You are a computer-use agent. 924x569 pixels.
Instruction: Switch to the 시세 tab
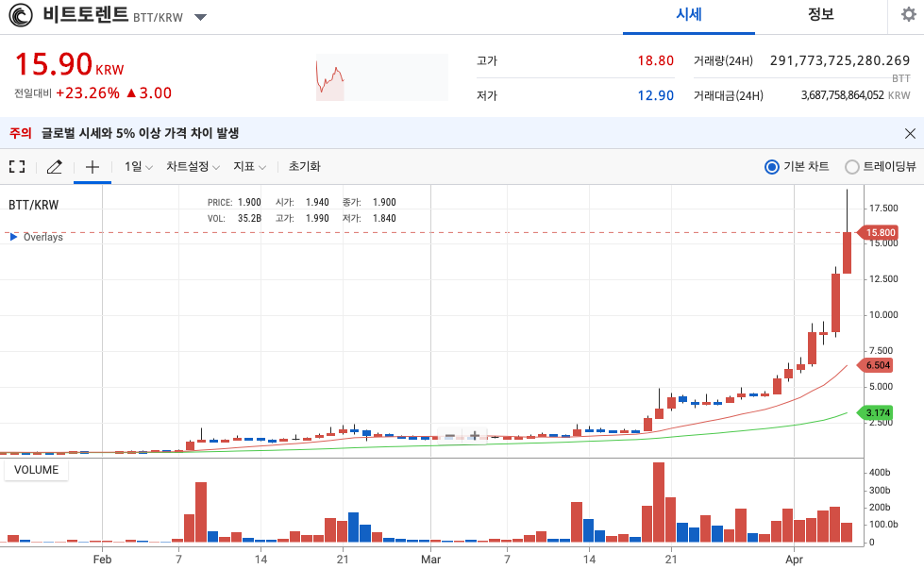(689, 15)
